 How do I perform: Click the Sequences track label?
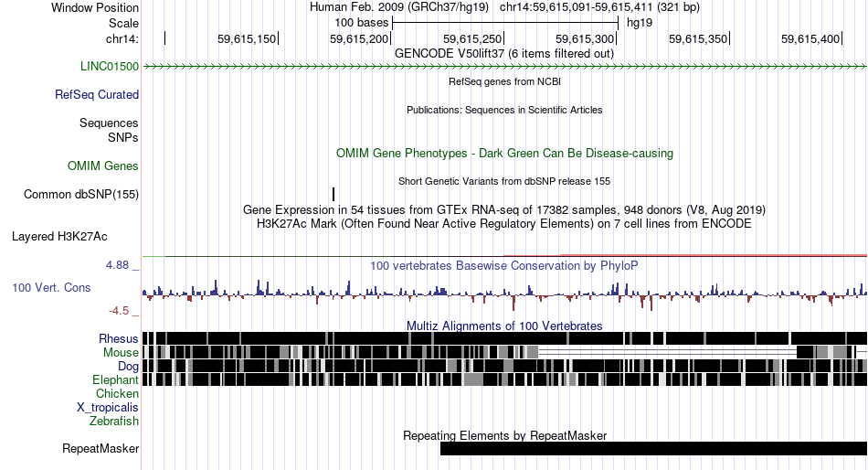pyautogui.click(x=109, y=123)
